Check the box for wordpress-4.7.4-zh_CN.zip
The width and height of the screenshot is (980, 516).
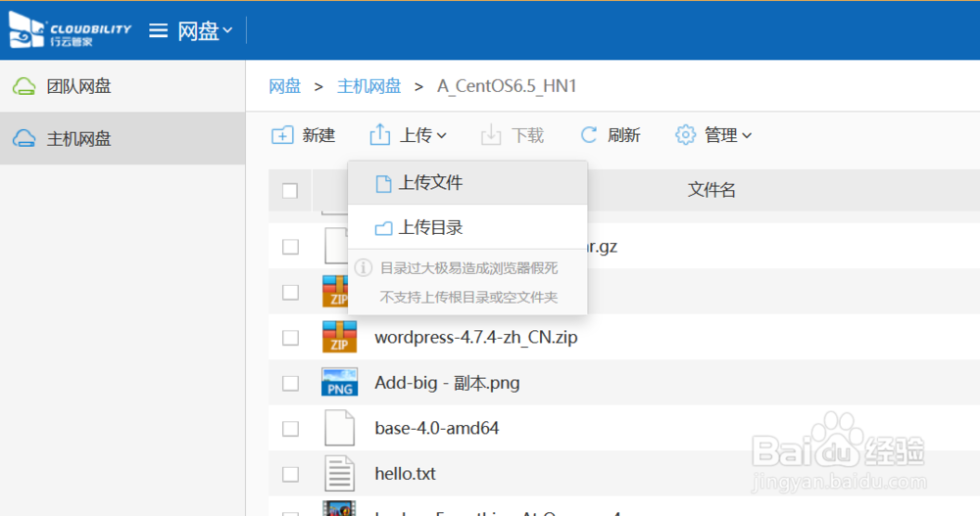pyautogui.click(x=290, y=338)
